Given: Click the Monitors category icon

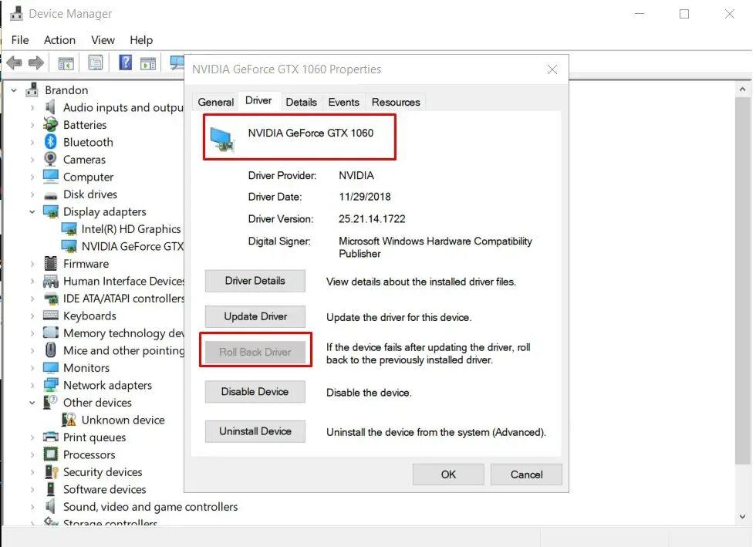Looking at the screenshot, I should [x=51, y=367].
